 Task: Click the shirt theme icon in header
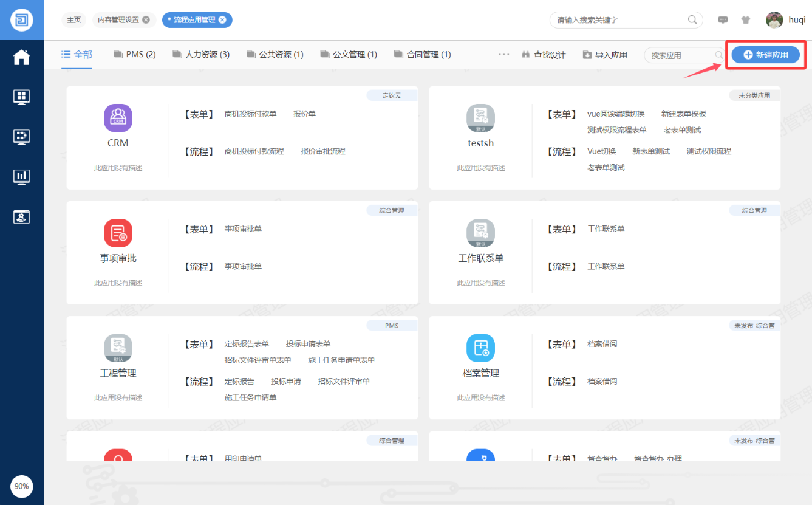click(x=745, y=20)
